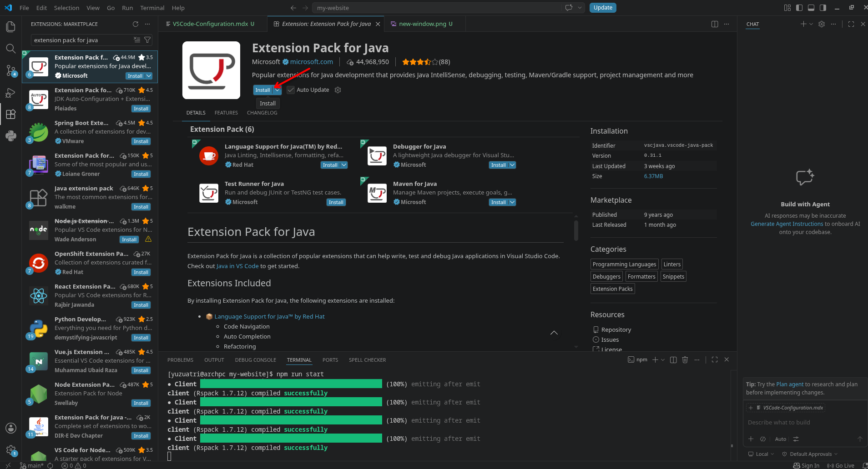
Task: Open the Selection menu
Action: pos(66,8)
